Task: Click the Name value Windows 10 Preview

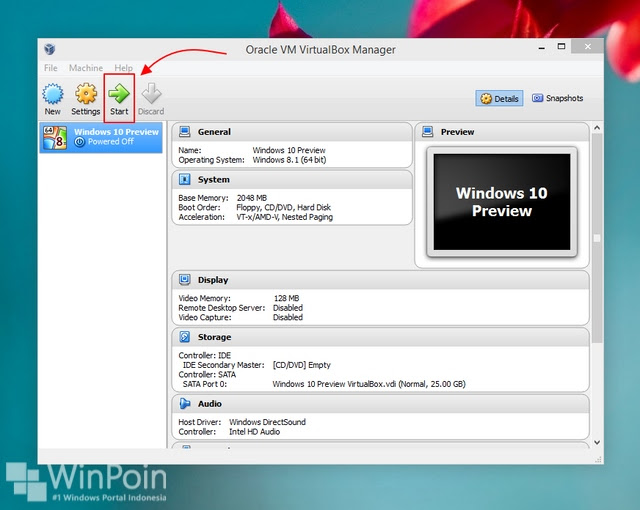Action: pyautogui.click(x=289, y=150)
